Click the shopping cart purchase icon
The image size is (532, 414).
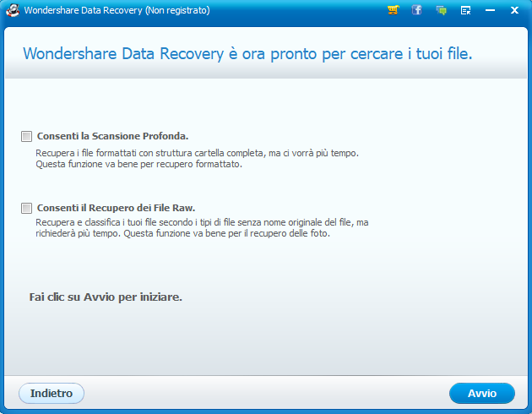(393, 10)
